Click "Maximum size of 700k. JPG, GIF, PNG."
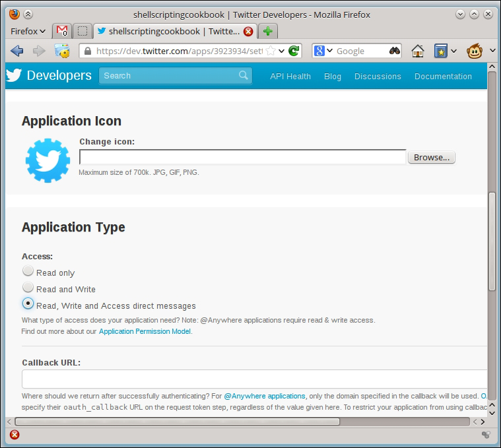The height and width of the screenshot is (448, 501). [139, 172]
